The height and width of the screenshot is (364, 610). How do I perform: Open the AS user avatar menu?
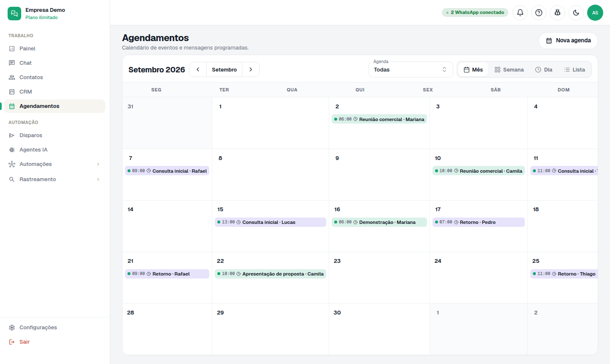pyautogui.click(x=595, y=13)
